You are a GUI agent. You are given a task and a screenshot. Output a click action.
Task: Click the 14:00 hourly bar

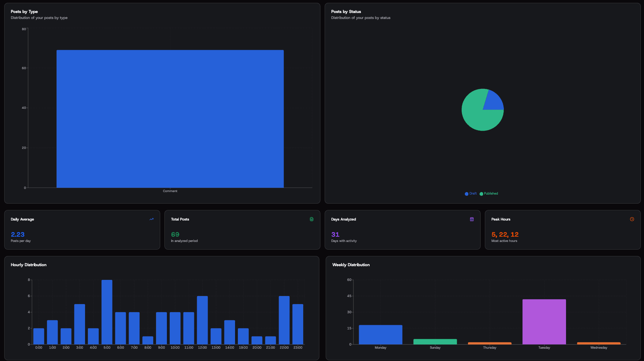(x=230, y=332)
